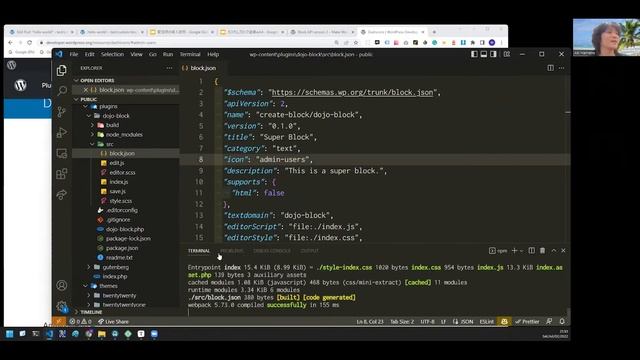Expand the build folder
This screenshot has height=360, width=640.
[112, 125]
